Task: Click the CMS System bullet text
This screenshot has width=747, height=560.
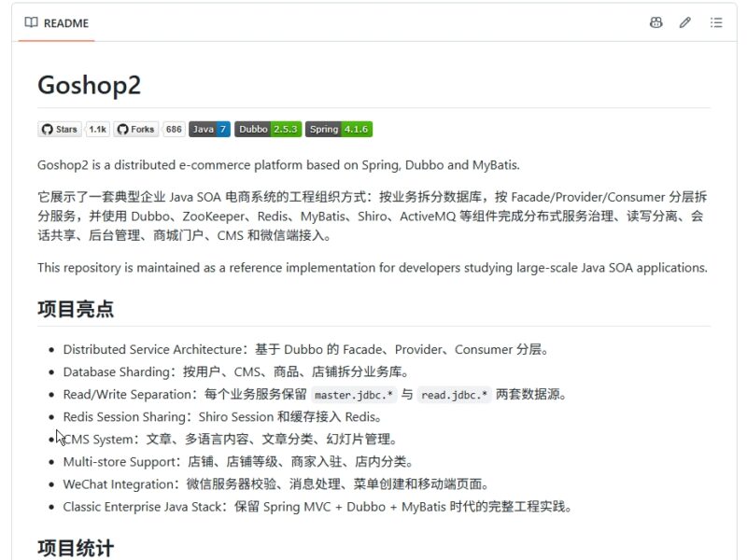Action: (x=230, y=439)
